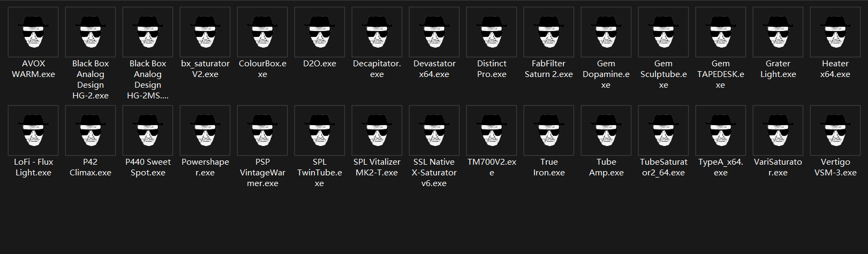Select the bx_saturator V2.exe icon
868x254 pixels.
[205, 32]
